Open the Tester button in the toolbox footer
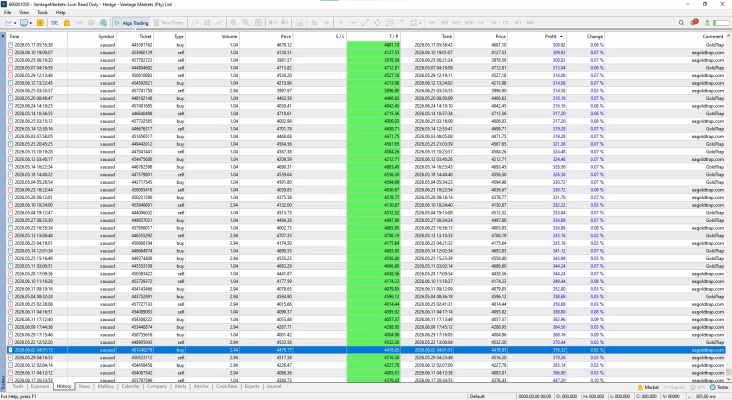 719,387
